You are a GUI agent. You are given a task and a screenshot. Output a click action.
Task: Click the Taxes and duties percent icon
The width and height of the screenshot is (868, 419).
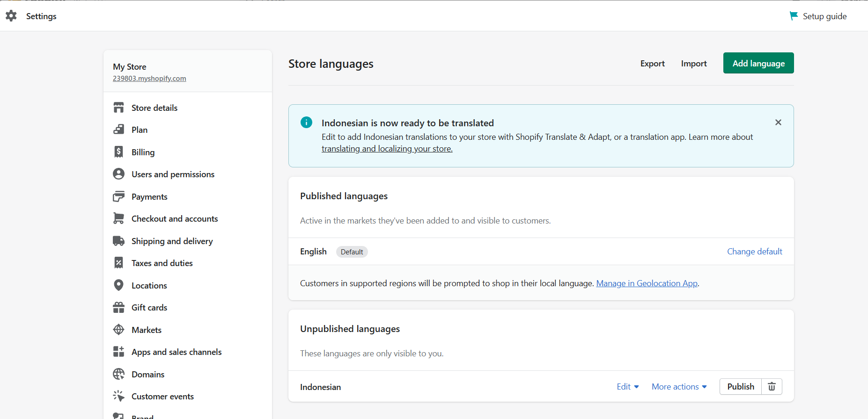[x=119, y=263]
